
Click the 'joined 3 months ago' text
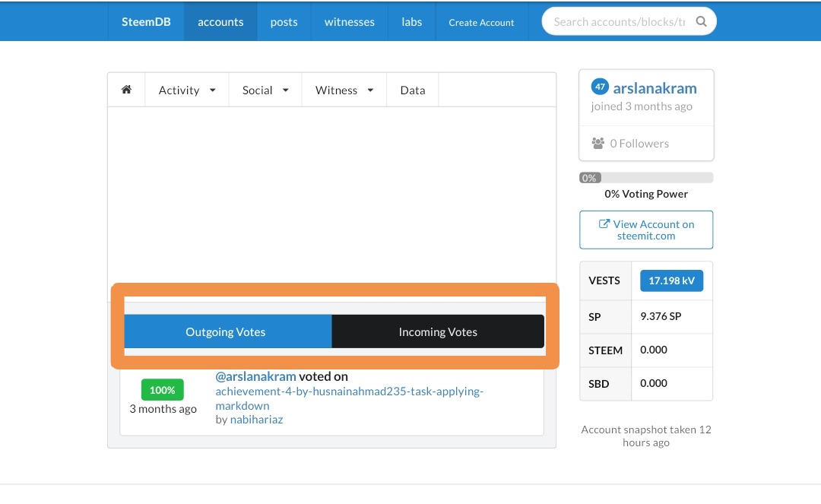coord(642,106)
